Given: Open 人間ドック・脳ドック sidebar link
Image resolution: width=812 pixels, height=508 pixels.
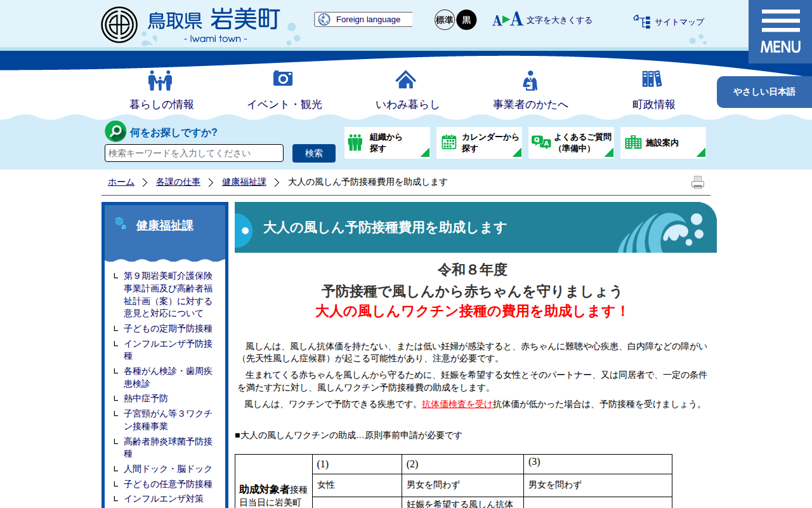Looking at the screenshot, I should pyautogui.click(x=168, y=469).
